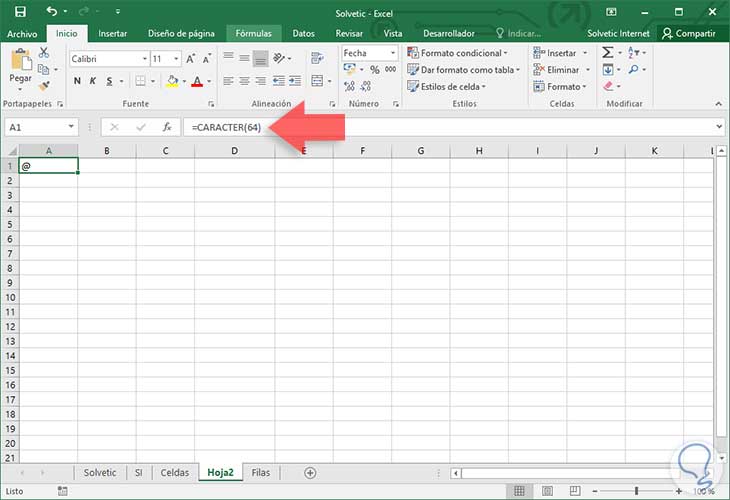Select the Solvetic sheet tab
The width and height of the screenshot is (730, 500).
pos(100,473)
